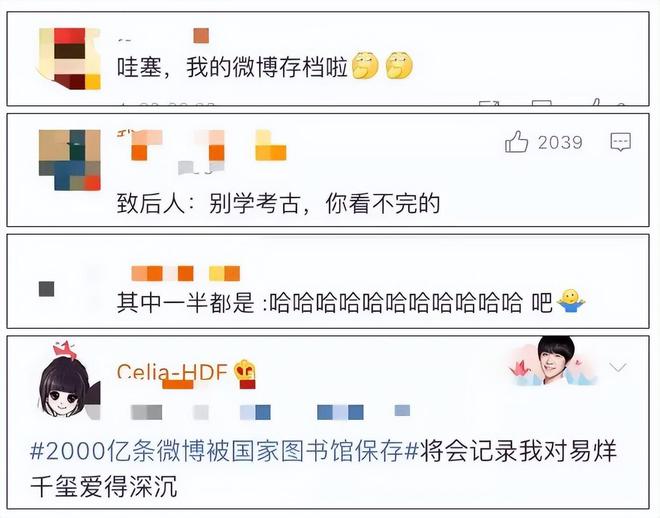Image resolution: width=660 pixels, height=518 pixels.
Task: Open replies via the comment bubble icon
Action: tap(621, 141)
